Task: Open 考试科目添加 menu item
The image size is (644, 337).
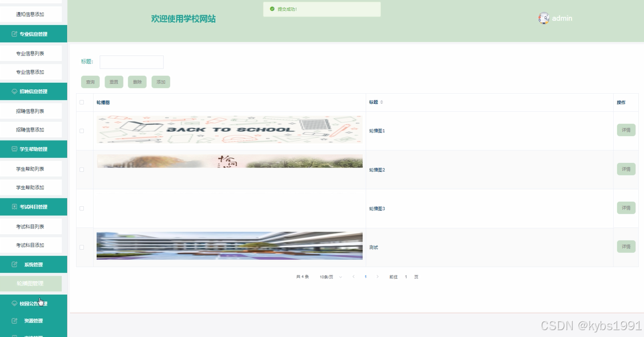Action: click(x=31, y=245)
